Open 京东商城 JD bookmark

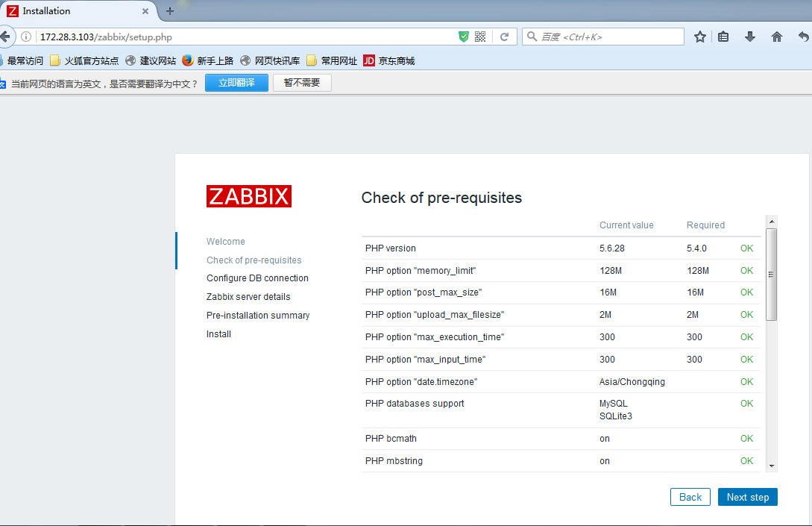(389, 60)
